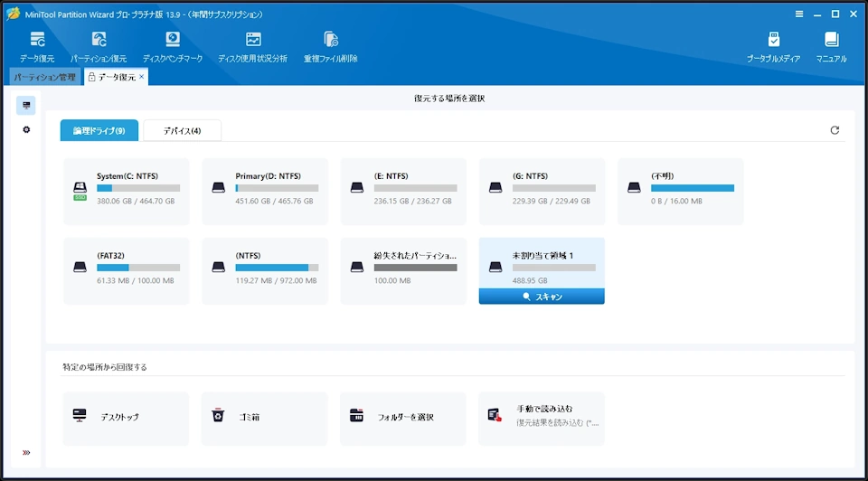Image resolution: width=868 pixels, height=481 pixels.
Task: Click 451.60 GB / 465.76 GB text
Action: [274, 201]
